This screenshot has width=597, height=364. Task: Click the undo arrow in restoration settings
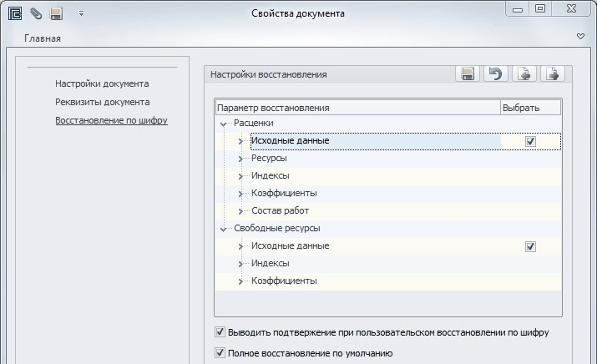pyautogui.click(x=496, y=74)
